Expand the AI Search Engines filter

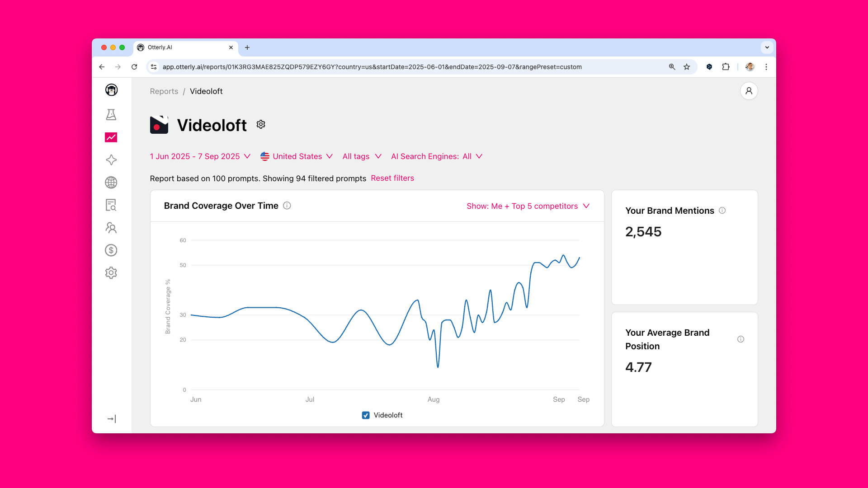tap(436, 156)
